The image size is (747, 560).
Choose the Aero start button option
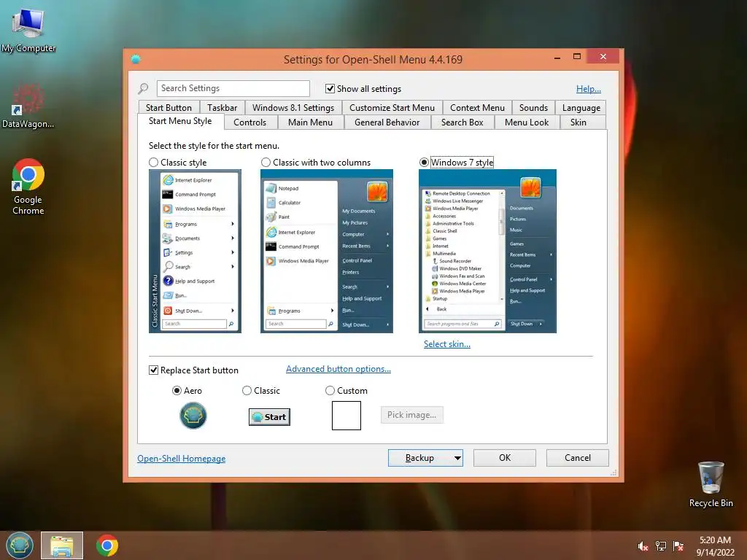point(177,391)
